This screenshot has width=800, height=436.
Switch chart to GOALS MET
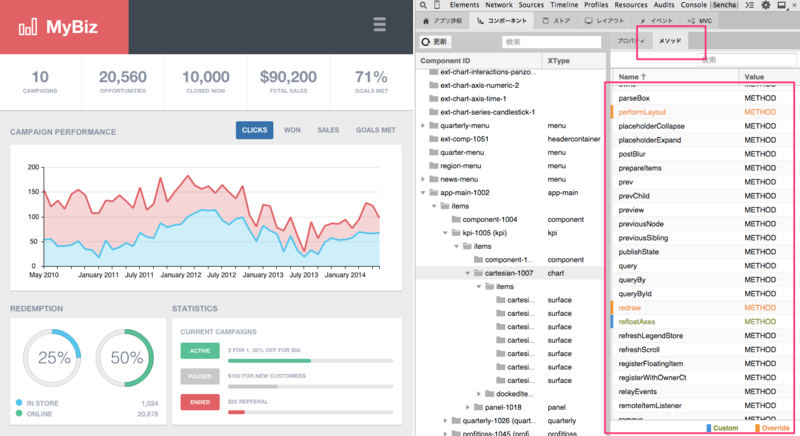(x=376, y=130)
